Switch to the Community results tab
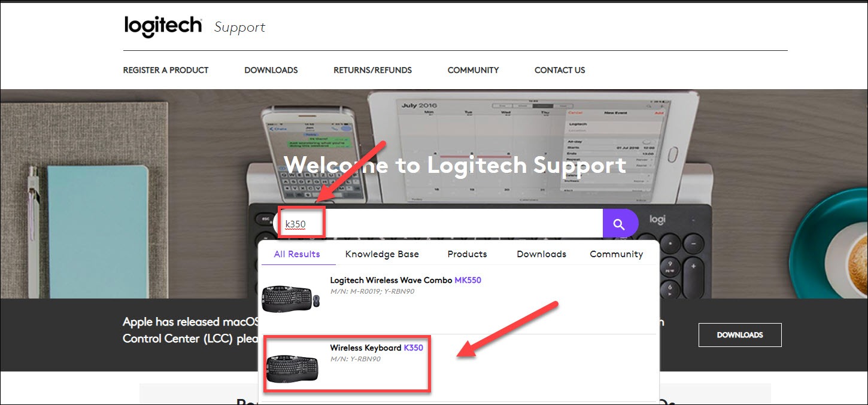Screen dimensions: 868x405 click(x=615, y=254)
